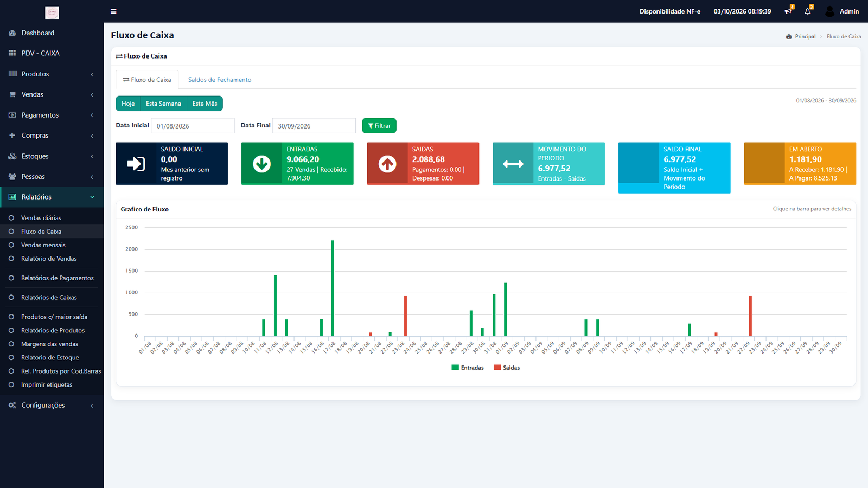Click the Admin user avatar icon
Image resolution: width=868 pixels, height=488 pixels.
point(829,11)
